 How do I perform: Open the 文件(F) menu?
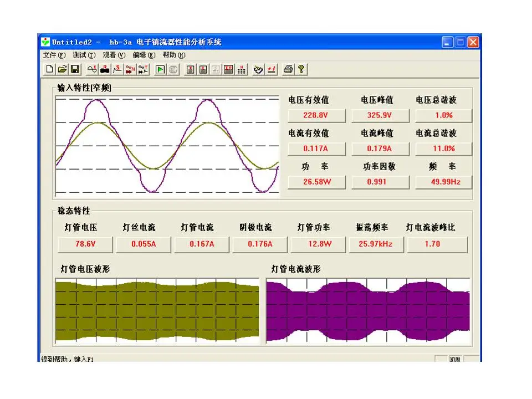coord(54,55)
